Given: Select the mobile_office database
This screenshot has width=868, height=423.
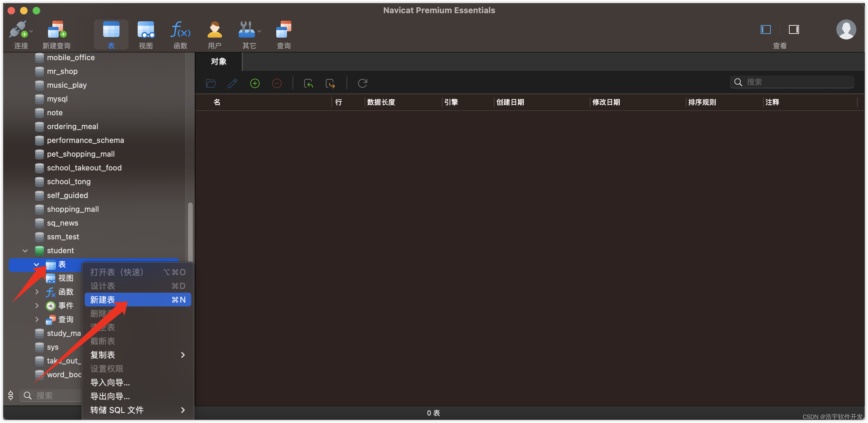Looking at the screenshot, I should (71, 58).
